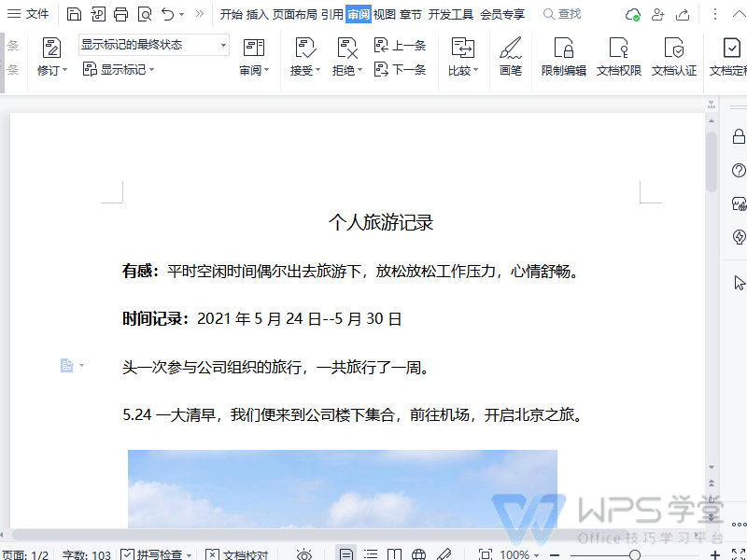Click the Export to PDF icon
This screenshot has height=560, width=747.
[98, 14]
